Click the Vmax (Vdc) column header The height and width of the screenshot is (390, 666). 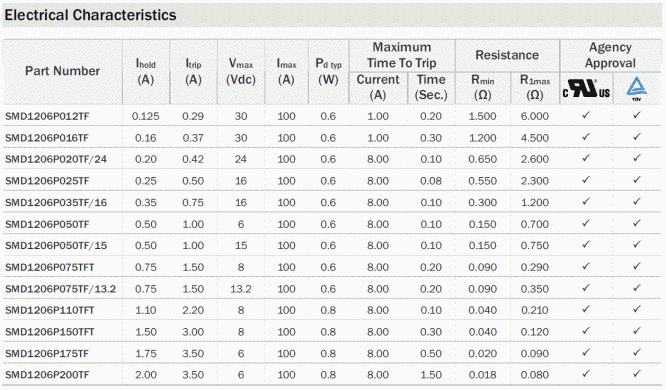241,72
